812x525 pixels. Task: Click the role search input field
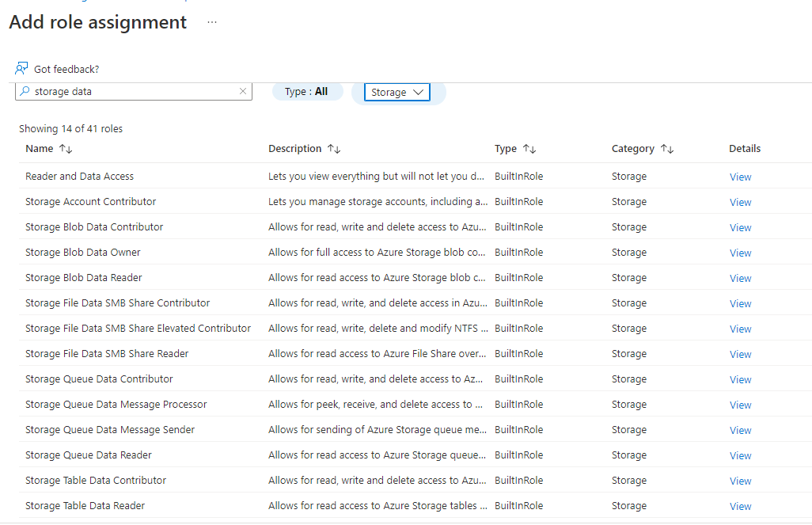click(135, 92)
